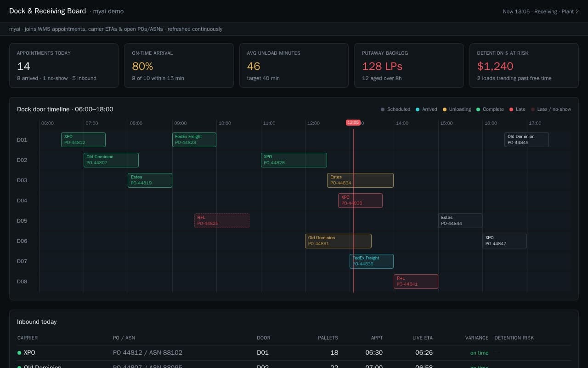Open the Putaway Backlog 128 LPs card
The height and width of the screenshot is (368, 588).
(x=409, y=65)
